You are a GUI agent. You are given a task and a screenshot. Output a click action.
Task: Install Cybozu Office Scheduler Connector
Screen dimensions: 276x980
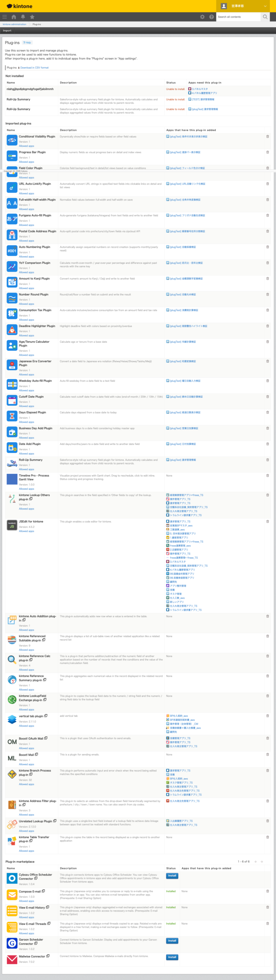(172, 876)
